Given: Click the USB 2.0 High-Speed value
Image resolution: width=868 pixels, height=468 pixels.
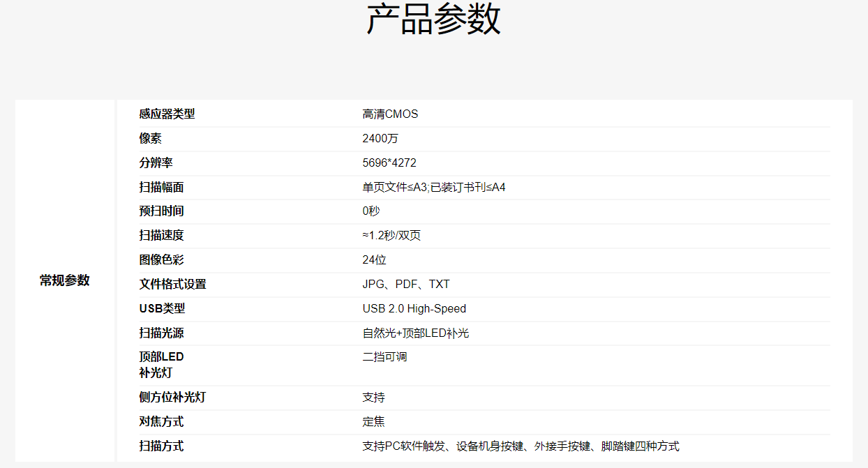Looking at the screenshot, I should [414, 309].
